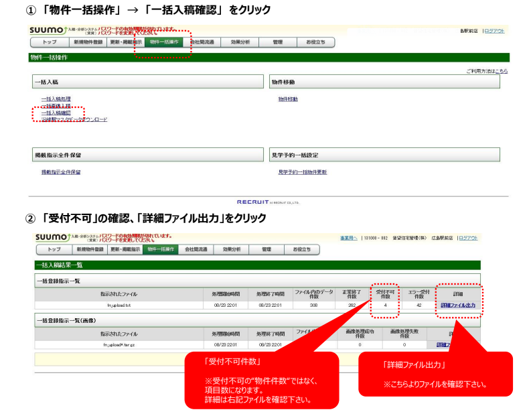Click 沿線駅マスタデータダウンロード link

point(74,119)
